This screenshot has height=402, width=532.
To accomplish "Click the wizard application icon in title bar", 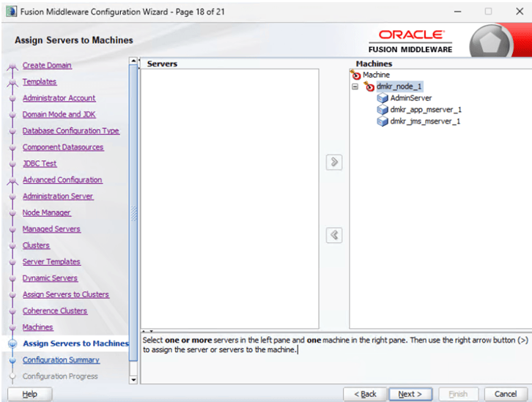I will (x=11, y=12).
